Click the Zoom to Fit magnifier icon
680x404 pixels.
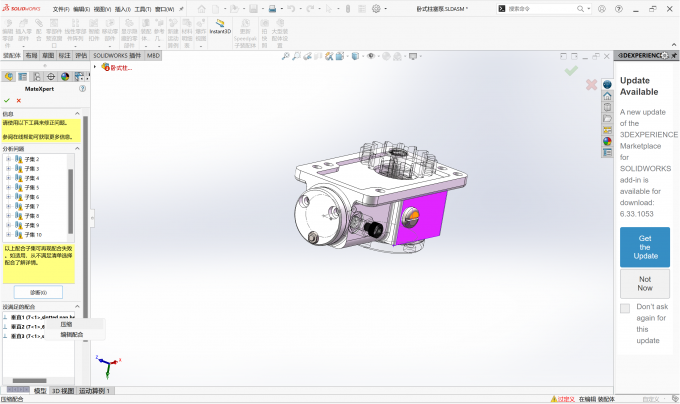click(285, 56)
